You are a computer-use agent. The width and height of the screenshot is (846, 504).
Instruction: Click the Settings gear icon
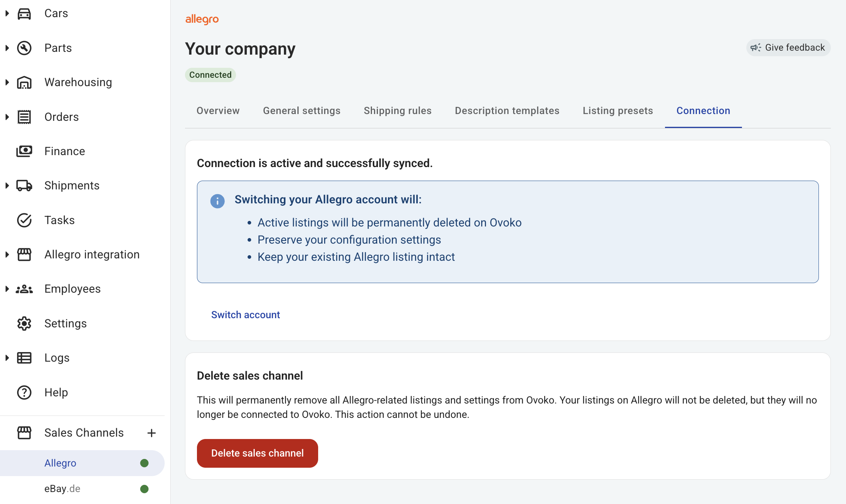click(x=24, y=323)
